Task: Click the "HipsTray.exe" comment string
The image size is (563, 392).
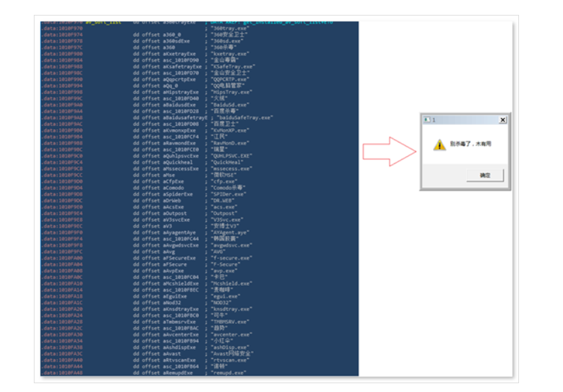Action: click(x=231, y=92)
